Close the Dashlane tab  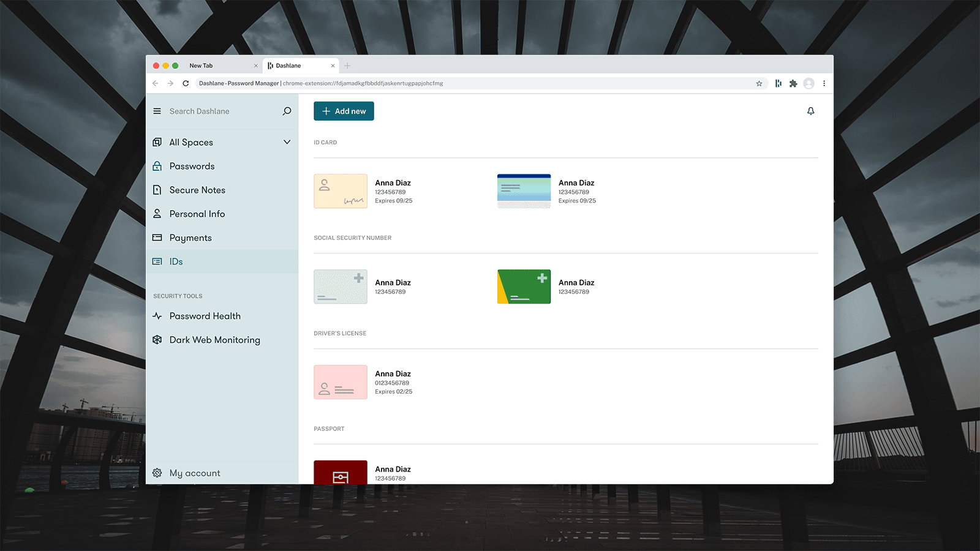tap(333, 66)
